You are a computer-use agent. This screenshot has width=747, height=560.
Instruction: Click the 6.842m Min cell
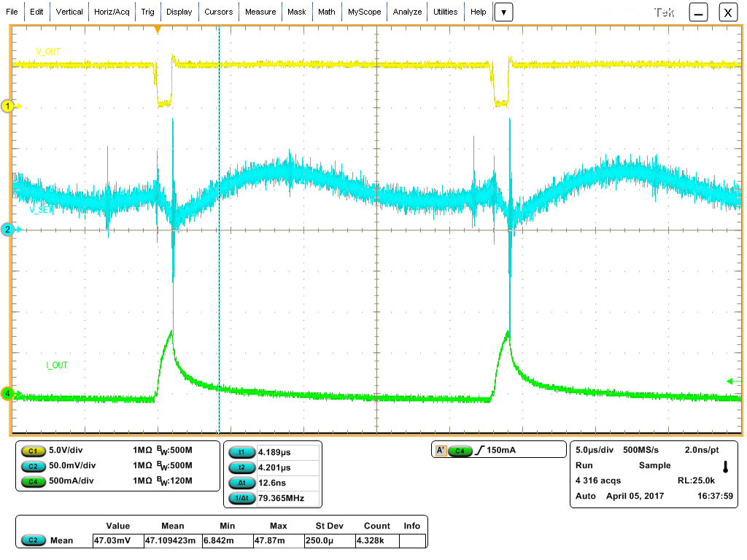(x=228, y=540)
